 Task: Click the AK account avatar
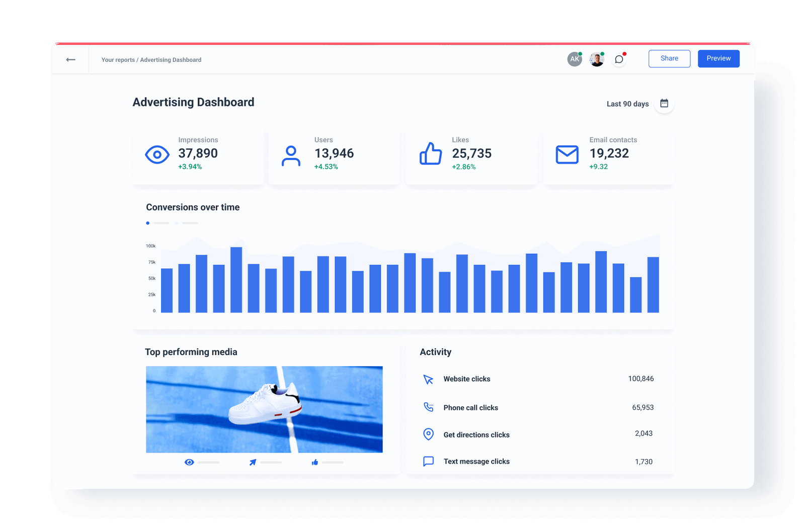pyautogui.click(x=574, y=59)
